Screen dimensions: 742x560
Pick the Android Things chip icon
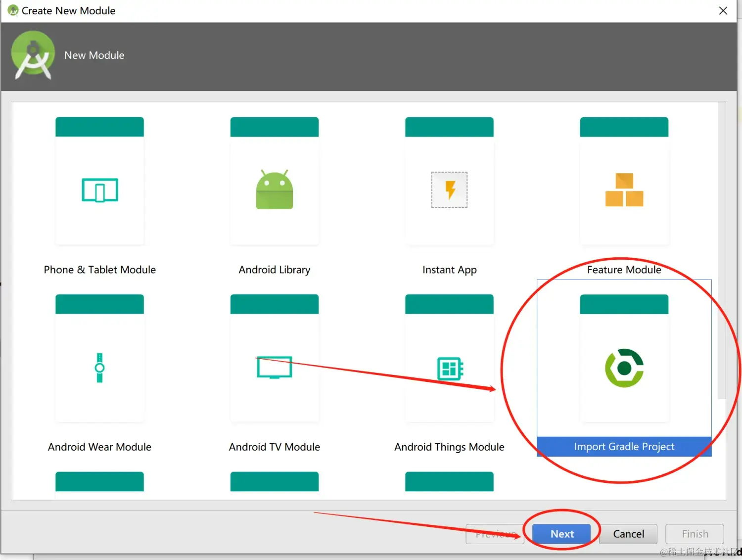click(450, 369)
